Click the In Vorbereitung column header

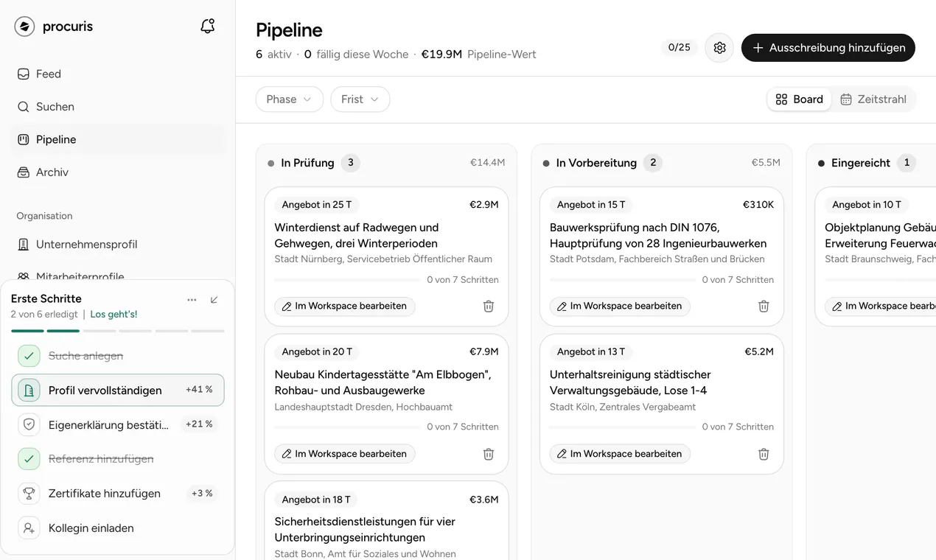[661, 163]
